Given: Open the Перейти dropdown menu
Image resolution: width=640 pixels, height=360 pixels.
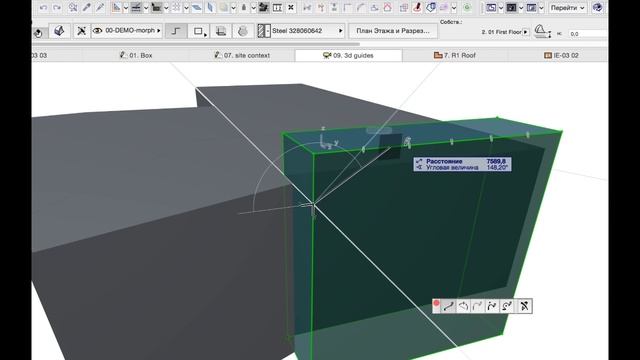Looking at the screenshot, I should 567,7.
